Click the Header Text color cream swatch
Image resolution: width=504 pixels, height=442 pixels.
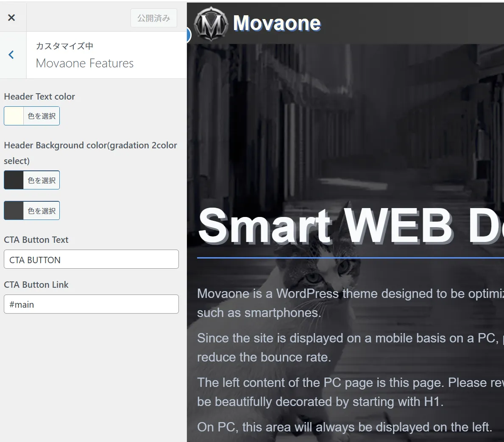coord(14,116)
